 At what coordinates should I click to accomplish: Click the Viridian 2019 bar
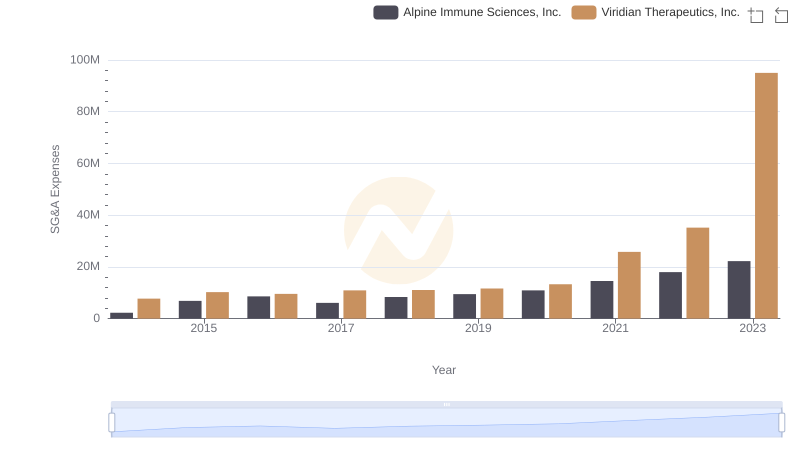[x=492, y=303]
